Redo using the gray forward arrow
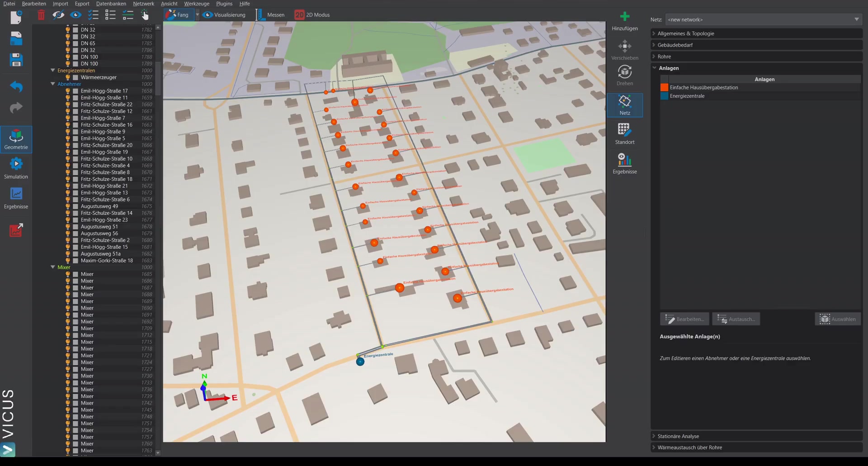Viewport: 868px width, 466px height. 16,108
